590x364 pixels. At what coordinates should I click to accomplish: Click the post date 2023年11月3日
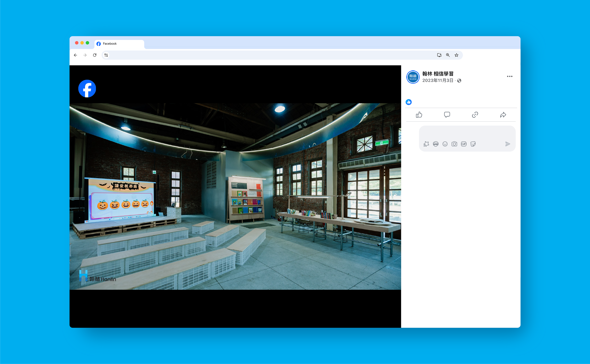pyautogui.click(x=438, y=80)
